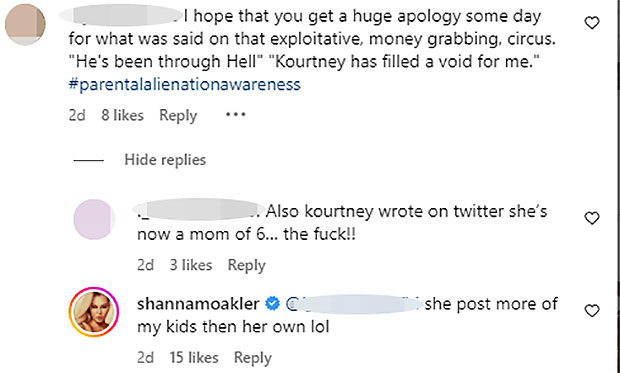Like the top comment about huge apology
This screenshot has width=620, height=373.
click(592, 23)
